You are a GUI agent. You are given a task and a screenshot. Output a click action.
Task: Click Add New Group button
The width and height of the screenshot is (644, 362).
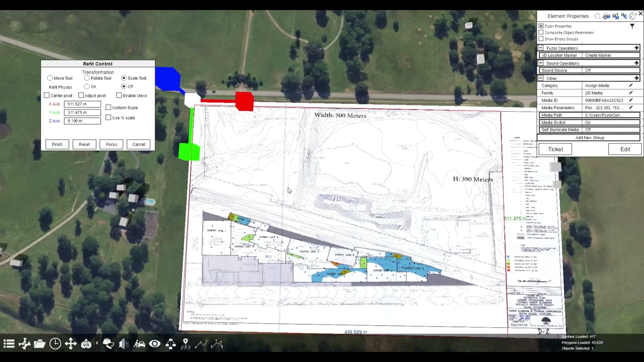[x=589, y=137]
